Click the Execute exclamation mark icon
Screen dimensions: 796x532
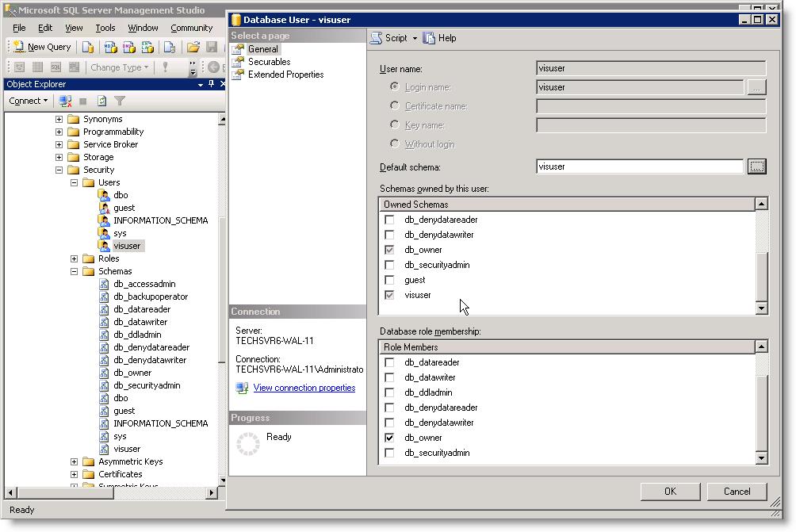point(165,67)
